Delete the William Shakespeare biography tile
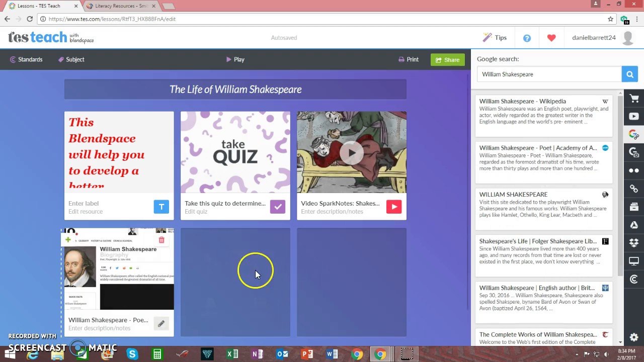Screen dimensions: 644x362 pyautogui.click(x=162, y=240)
